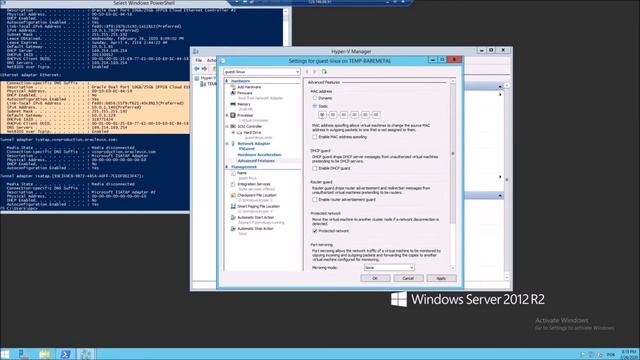Image resolution: width=640 pixels, height=360 pixels.
Task: Select Automatic Stop Action icon
Action: pyautogui.click(x=233, y=229)
